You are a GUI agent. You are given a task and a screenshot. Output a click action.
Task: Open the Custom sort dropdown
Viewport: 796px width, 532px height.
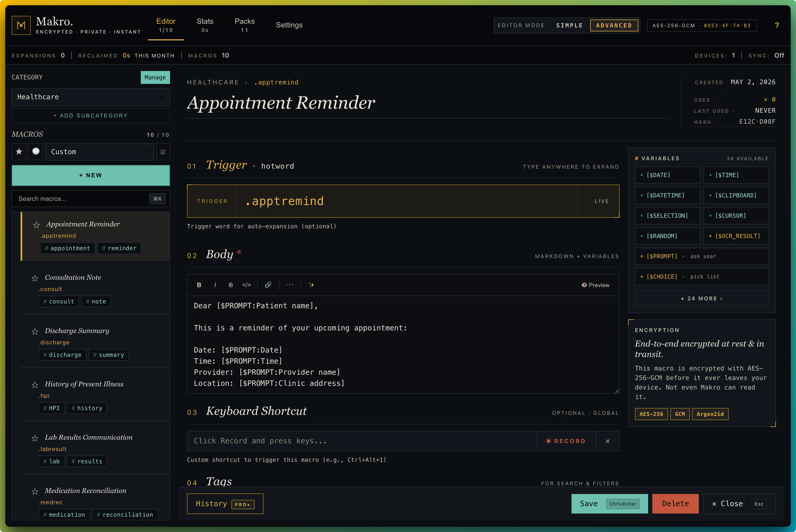point(100,152)
